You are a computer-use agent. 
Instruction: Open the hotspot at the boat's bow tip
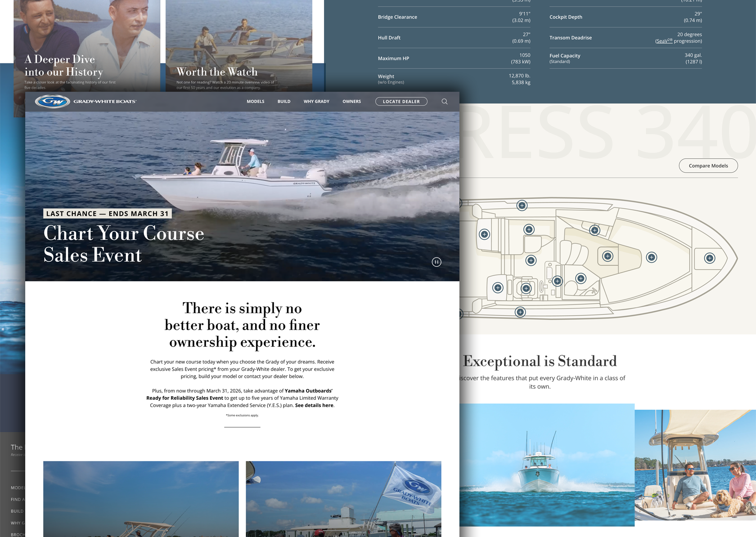point(709,258)
